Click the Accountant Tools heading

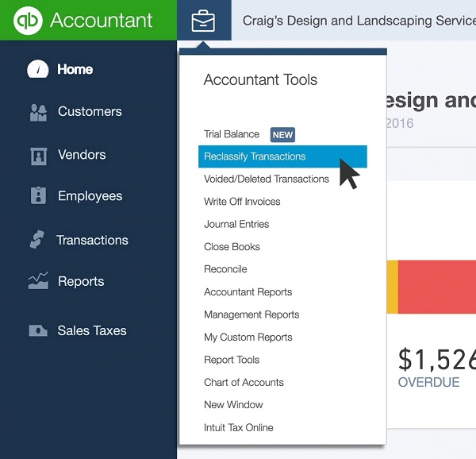(x=260, y=80)
